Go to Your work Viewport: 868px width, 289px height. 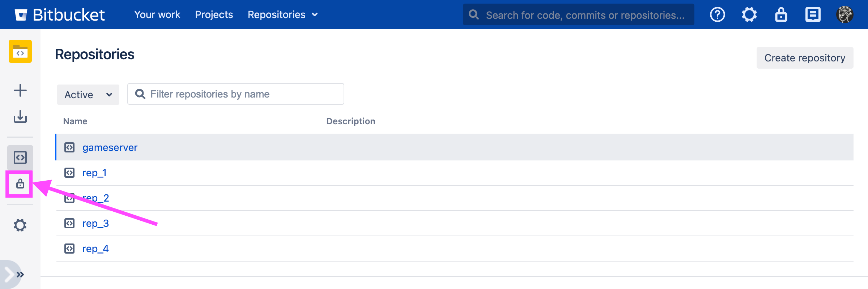coord(157,15)
